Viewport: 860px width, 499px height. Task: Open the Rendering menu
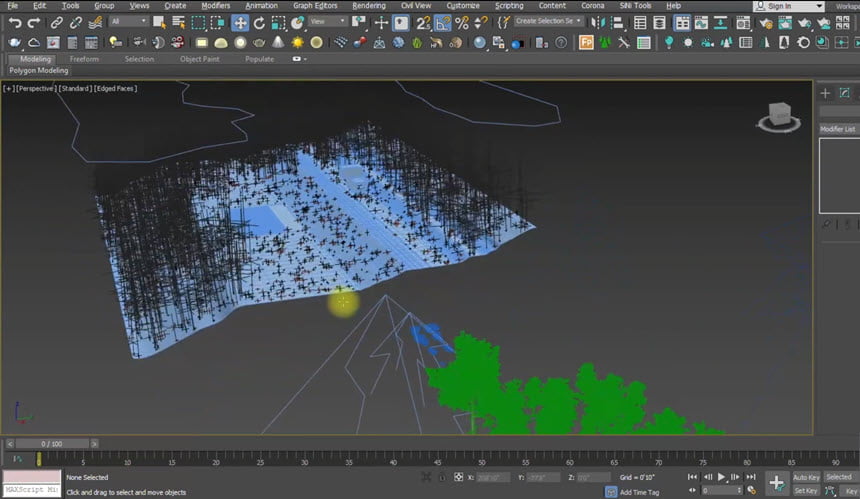pos(369,5)
